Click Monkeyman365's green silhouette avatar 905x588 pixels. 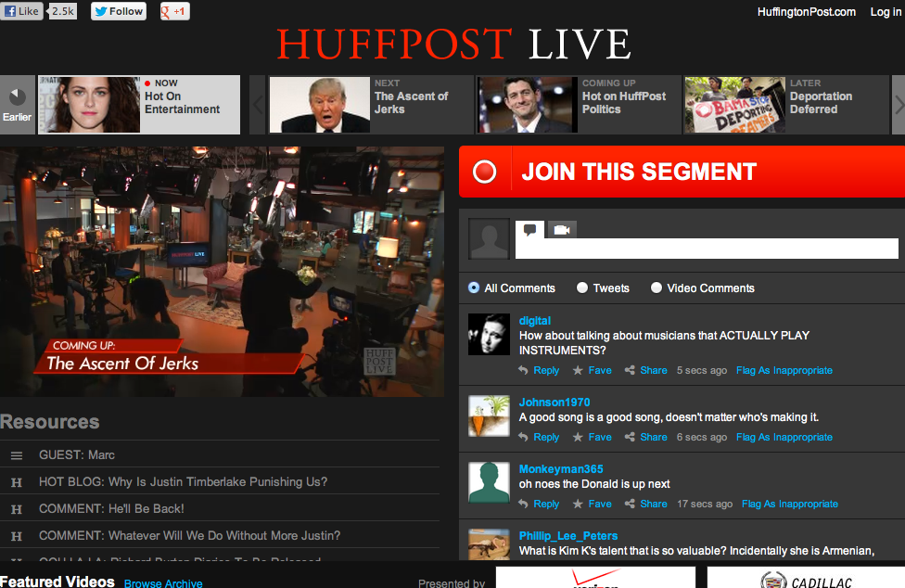point(489,482)
